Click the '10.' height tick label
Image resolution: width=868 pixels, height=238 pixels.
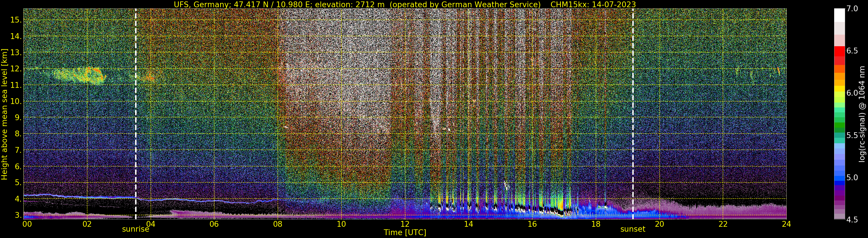point(16,101)
